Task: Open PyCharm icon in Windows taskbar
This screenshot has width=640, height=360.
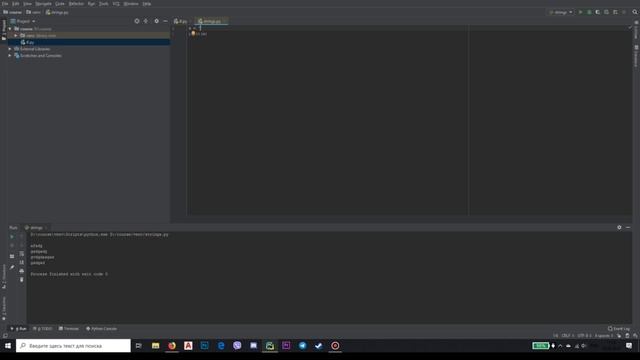Action: click(x=270, y=346)
